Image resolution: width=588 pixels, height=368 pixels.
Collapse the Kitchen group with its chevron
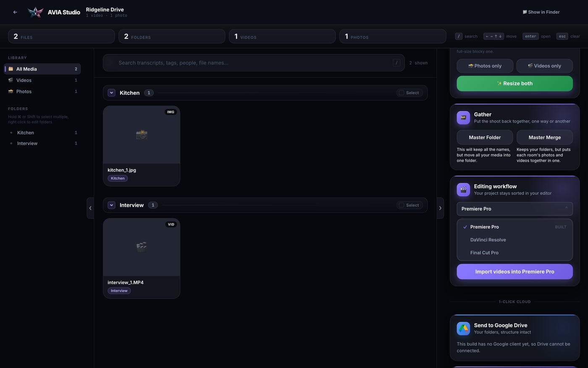click(x=112, y=93)
